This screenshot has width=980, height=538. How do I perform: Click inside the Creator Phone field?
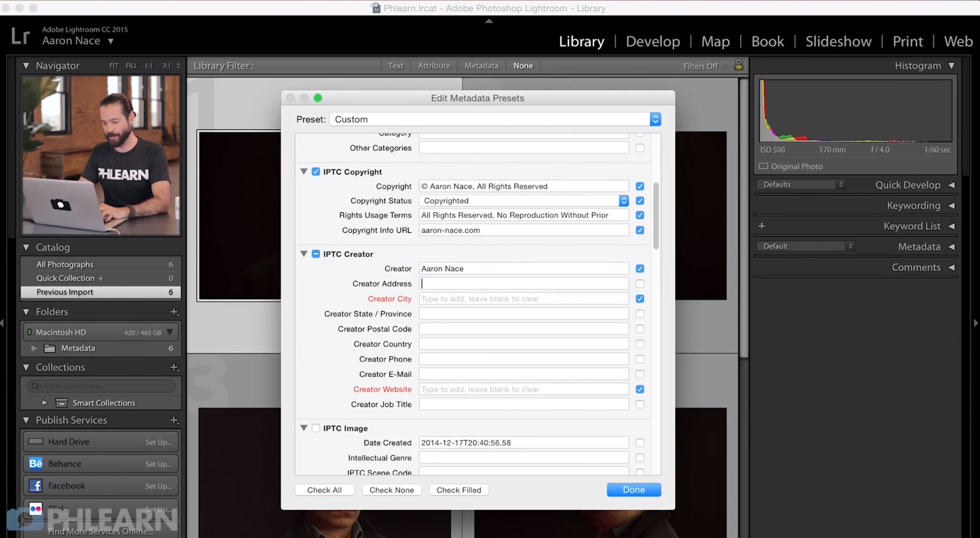tap(523, 359)
